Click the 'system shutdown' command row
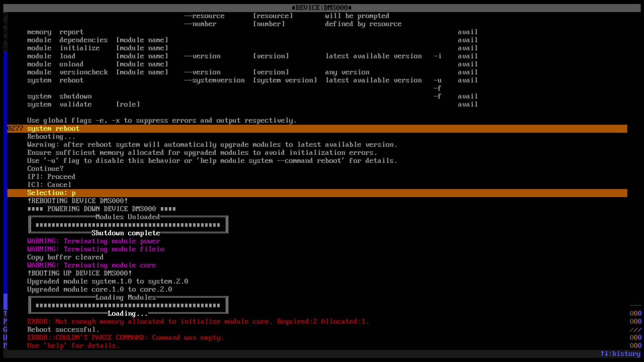 [x=59, y=97]
